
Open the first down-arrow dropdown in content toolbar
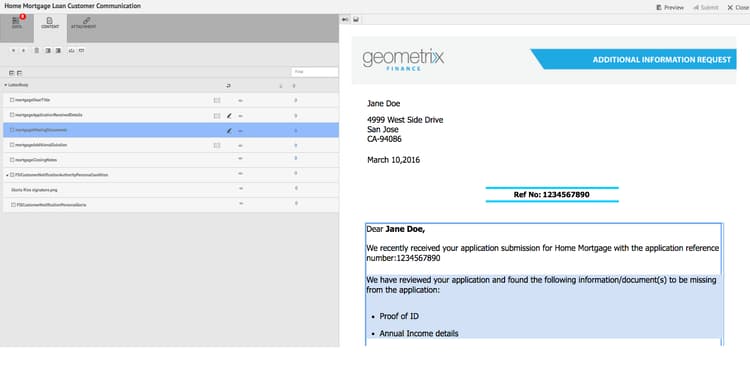coord(14,50)
